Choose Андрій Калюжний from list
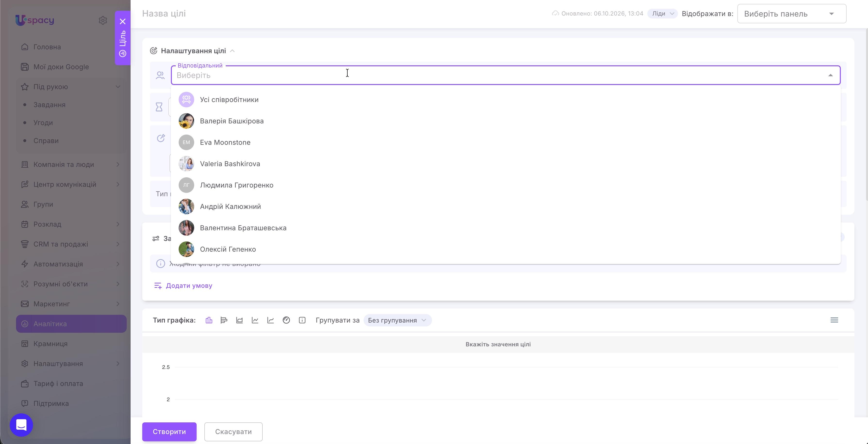Viewport: 868px width, 444px height. [x=505, y=206]
